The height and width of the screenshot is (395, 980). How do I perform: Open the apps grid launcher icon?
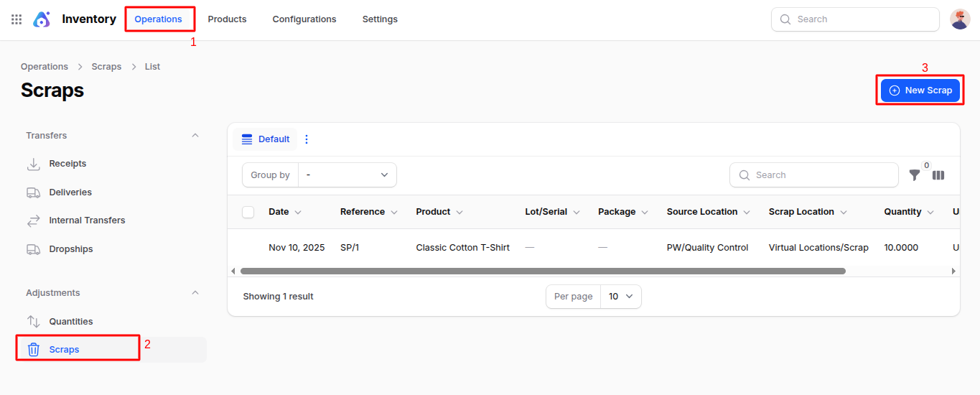coord(17,19)
